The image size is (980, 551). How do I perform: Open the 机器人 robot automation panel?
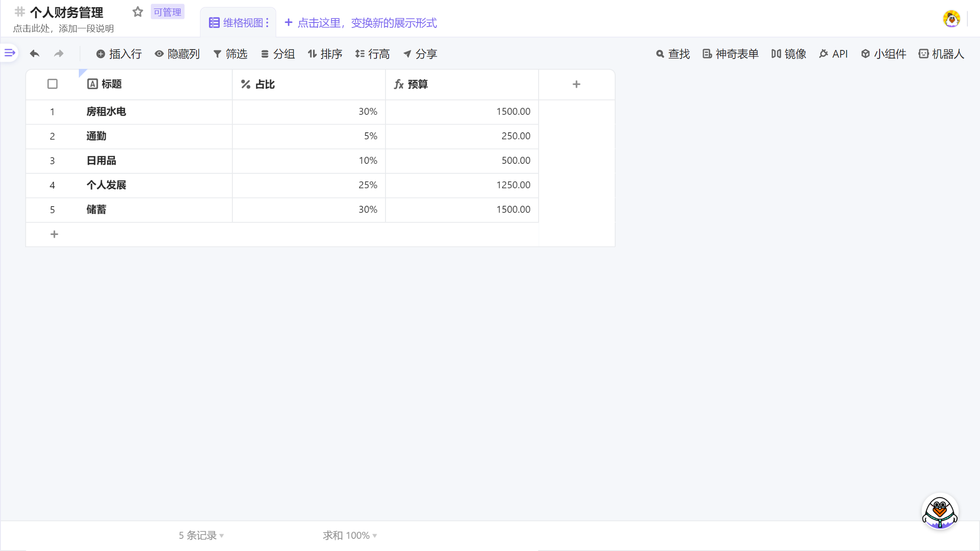click(x=941, y=54)
